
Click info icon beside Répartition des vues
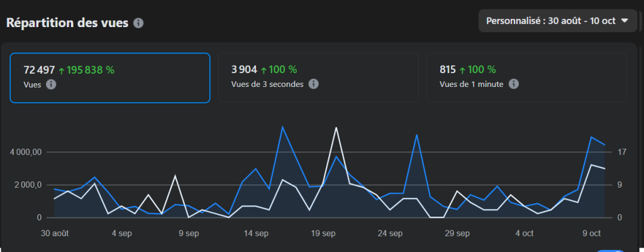point(138,23)
